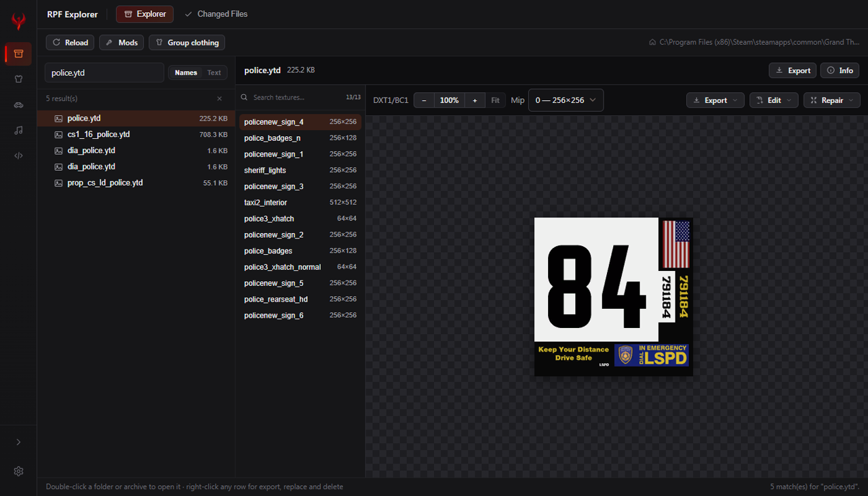
Task: Click the police.ytd search input field
Action: click(x=104, y=73)
